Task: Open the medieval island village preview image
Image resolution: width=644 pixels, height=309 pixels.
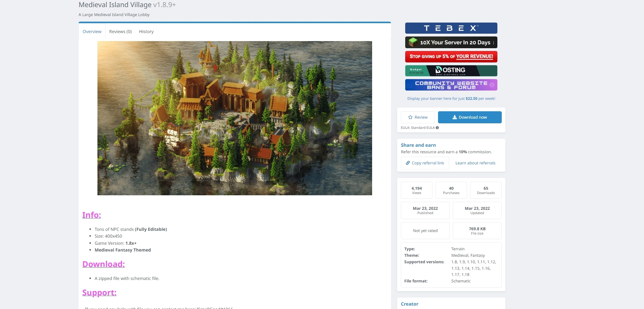Action: [235, 118]
